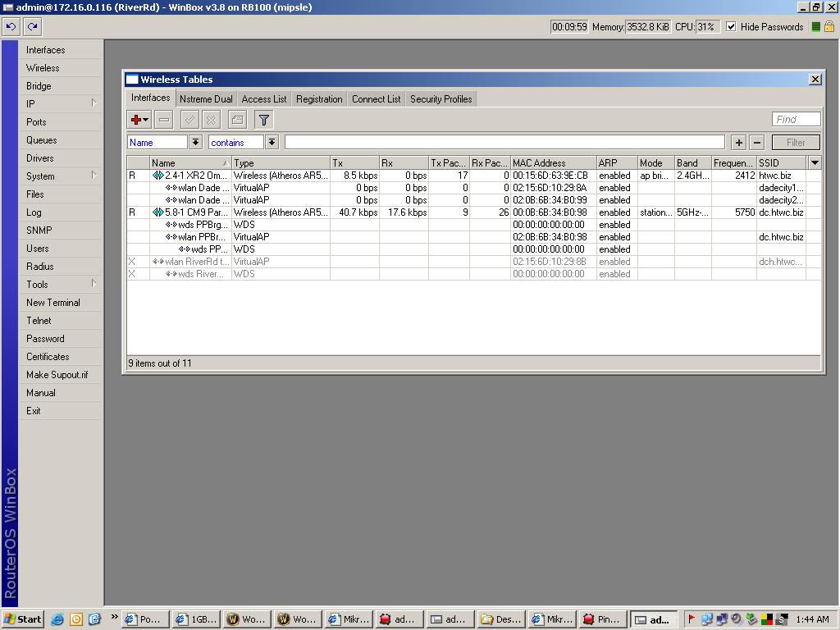Viewport: 840px width, 630px height.
Task: Close the Wireless Tables window
Action: point(815,80)
